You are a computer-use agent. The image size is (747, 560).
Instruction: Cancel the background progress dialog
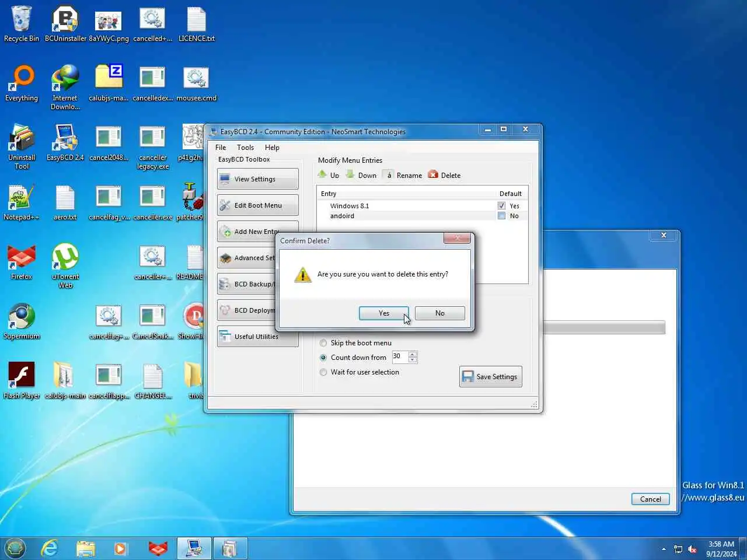[x=650, y=499]
